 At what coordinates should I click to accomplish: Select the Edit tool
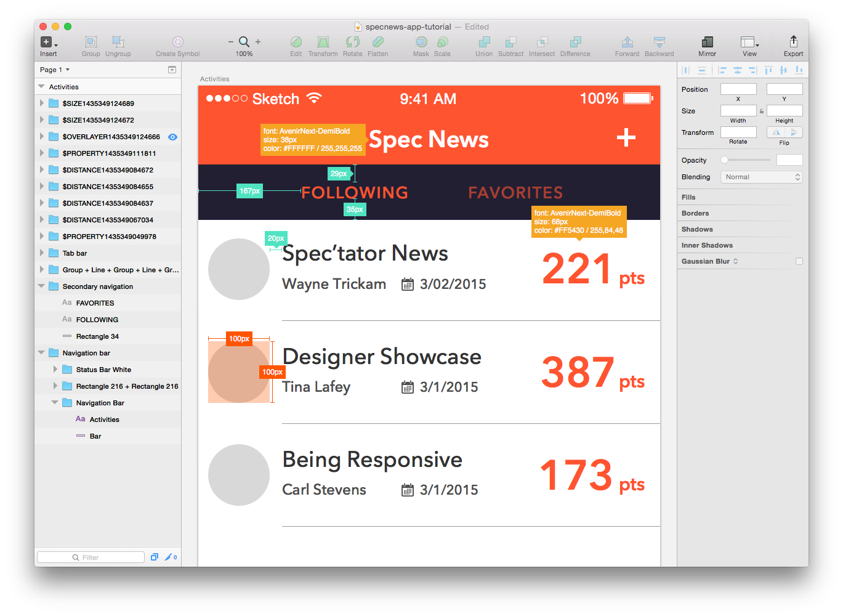296,42
